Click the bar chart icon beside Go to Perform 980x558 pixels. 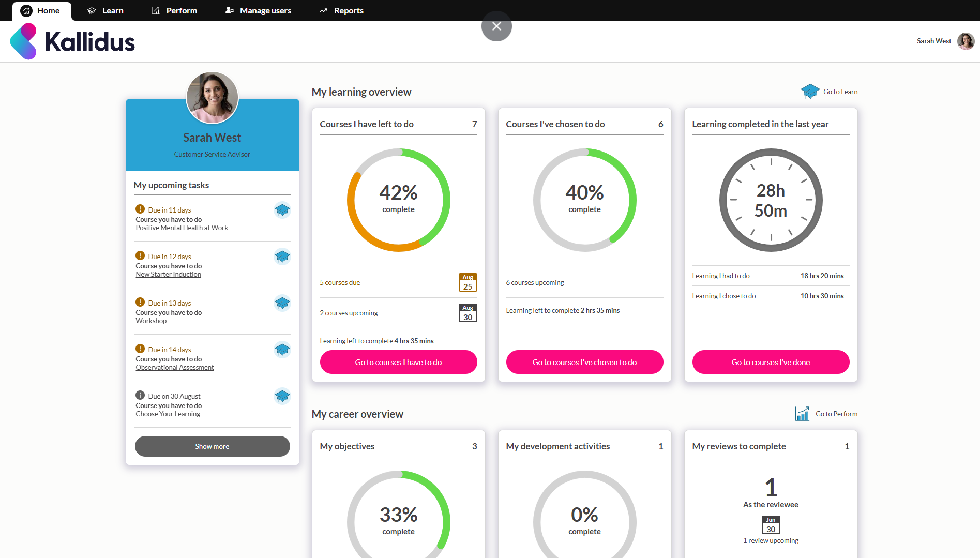click(802, 414)
